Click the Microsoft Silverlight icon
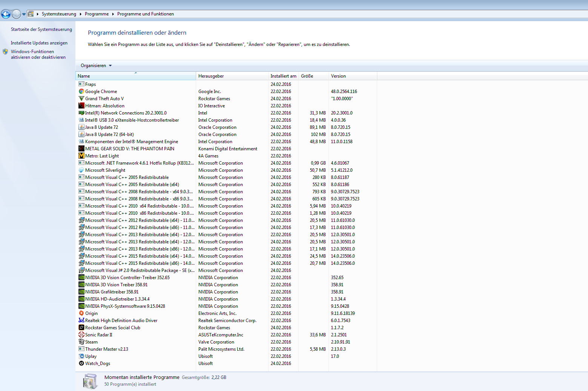The width and height of the screenshot is (588, 391). 81,170
